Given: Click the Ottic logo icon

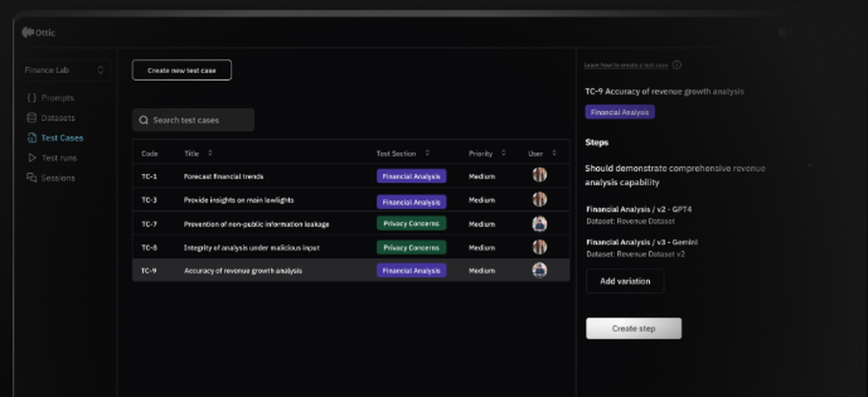Looking at the screenshot, I should point(27,32).
